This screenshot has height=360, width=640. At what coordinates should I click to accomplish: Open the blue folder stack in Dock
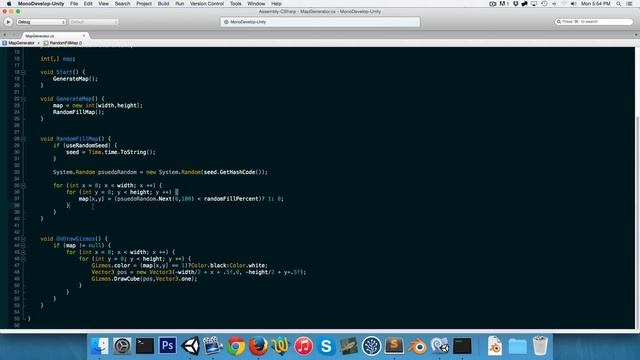tap(518, 346)
